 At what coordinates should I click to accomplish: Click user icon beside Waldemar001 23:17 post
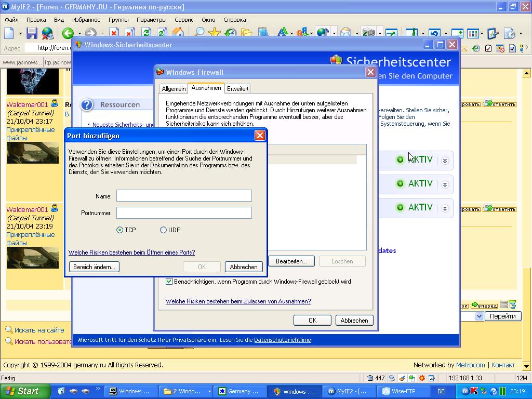(x=54, y=103)
